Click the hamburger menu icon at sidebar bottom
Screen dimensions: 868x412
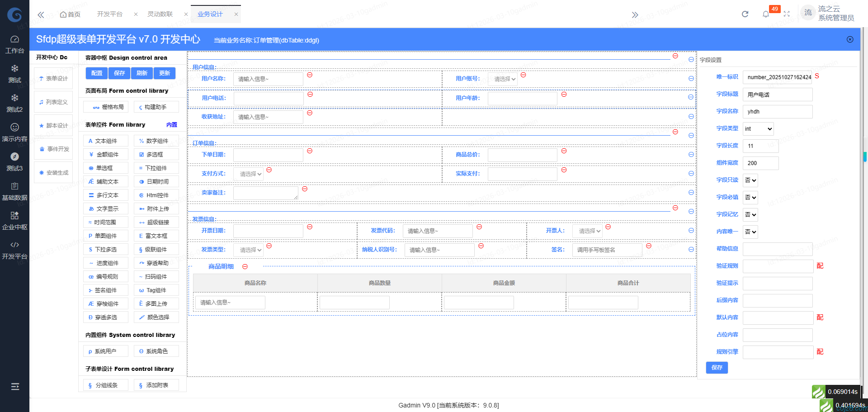click(x=15, y=386)
